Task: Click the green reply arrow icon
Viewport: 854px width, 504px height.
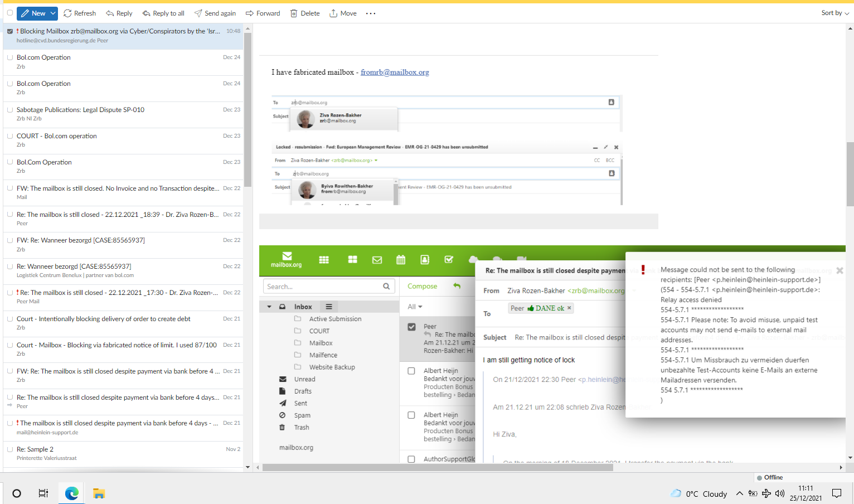Action: point(457,286)
